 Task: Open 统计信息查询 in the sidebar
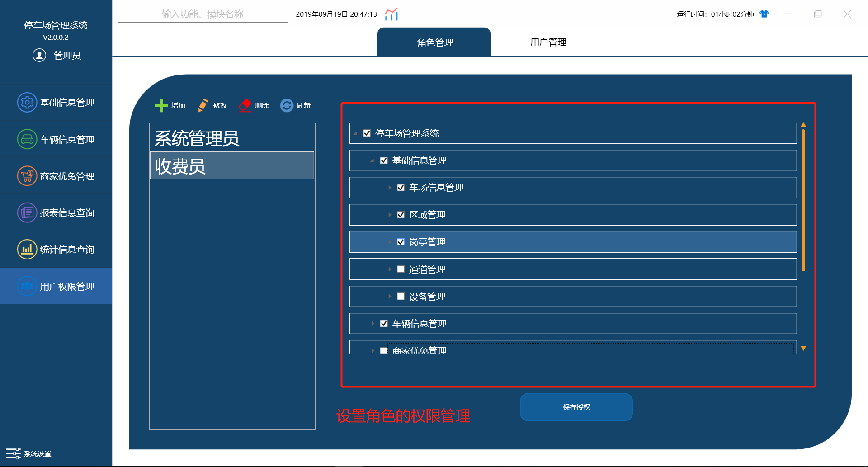(x=56, y=249)
